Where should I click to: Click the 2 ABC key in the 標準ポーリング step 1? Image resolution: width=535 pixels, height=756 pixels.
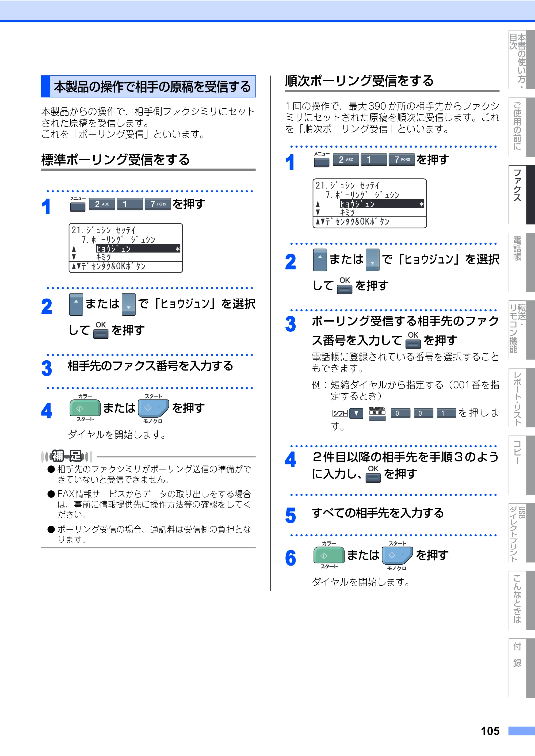pos(102,204)
